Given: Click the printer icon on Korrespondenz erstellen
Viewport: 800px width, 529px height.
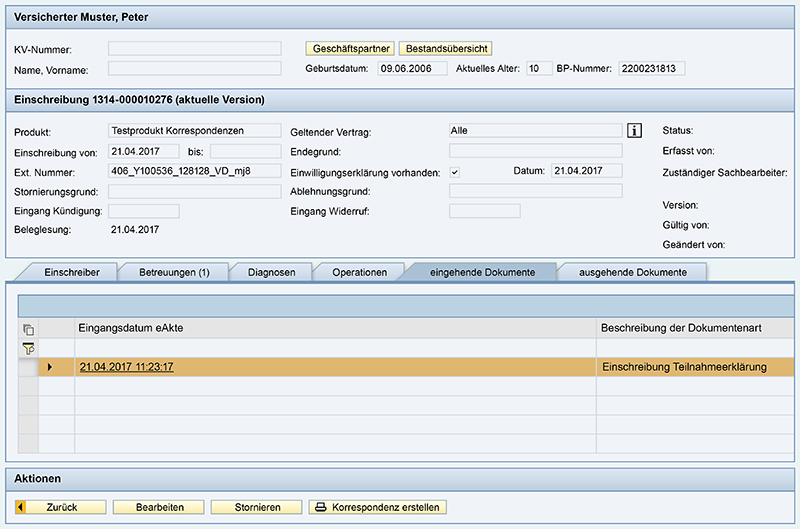Looking at the screenshot, I should point(321,507).
